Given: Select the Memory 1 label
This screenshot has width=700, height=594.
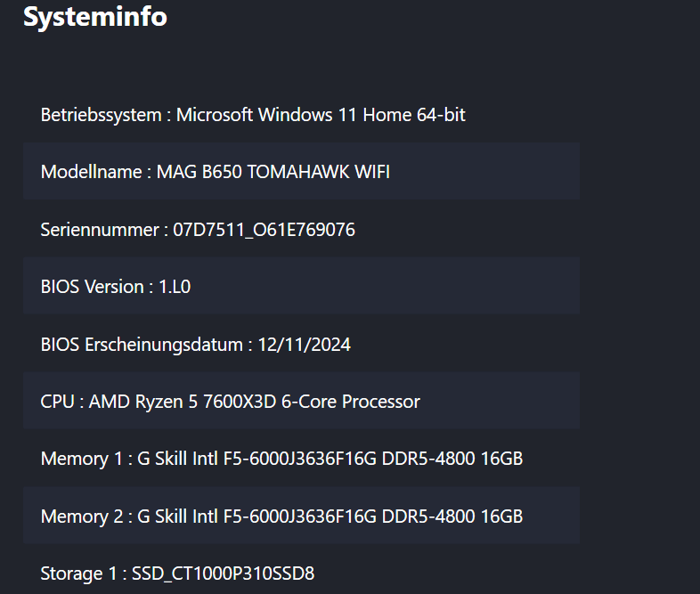Looking at the screenshot, I should pyautogui.click(x=81, y=460).
